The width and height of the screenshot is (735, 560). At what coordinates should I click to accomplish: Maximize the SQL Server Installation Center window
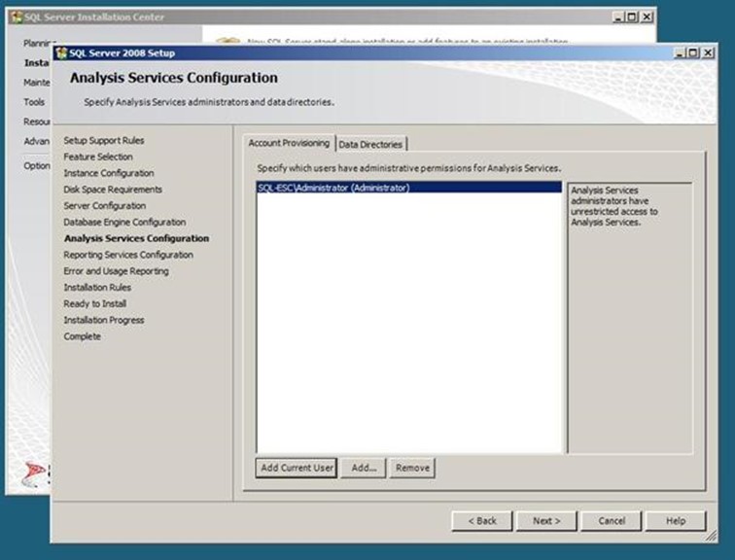(x=632, y=17)
